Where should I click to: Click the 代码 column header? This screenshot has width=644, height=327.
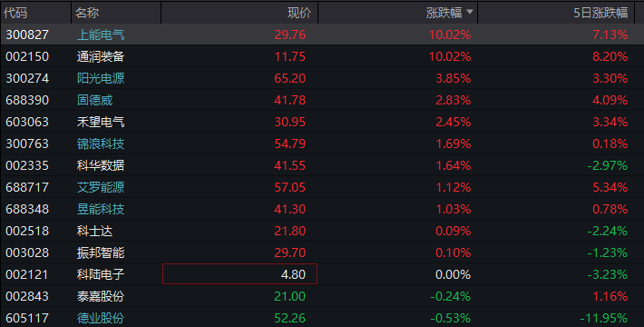15,13
